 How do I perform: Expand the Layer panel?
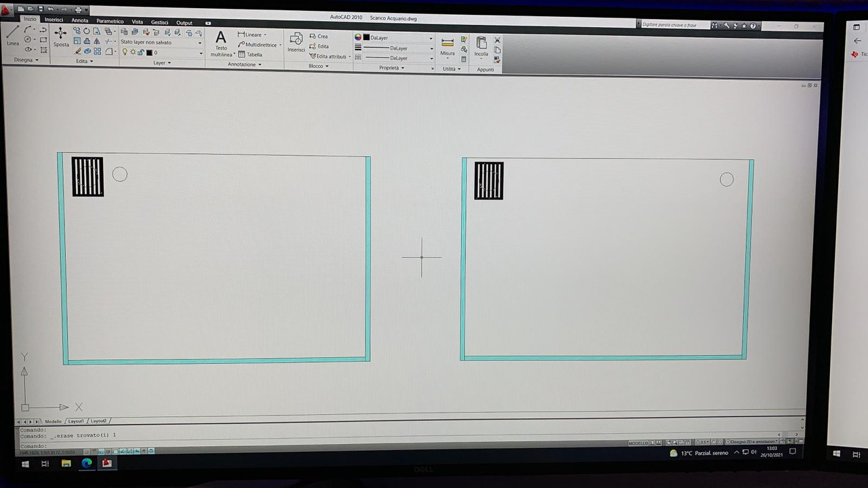point(161,63)
